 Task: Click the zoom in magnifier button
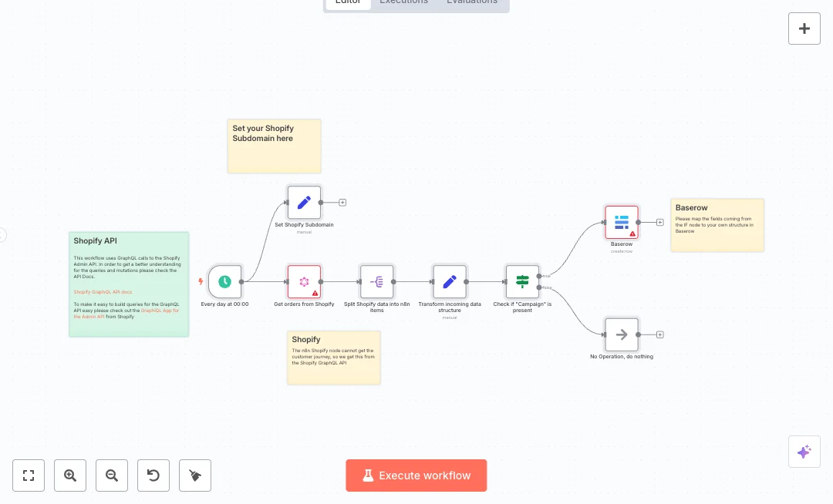[x=70, y=475]
